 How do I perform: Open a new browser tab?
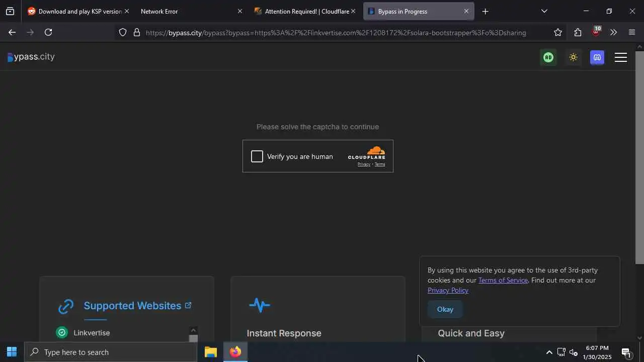[486, 11]
